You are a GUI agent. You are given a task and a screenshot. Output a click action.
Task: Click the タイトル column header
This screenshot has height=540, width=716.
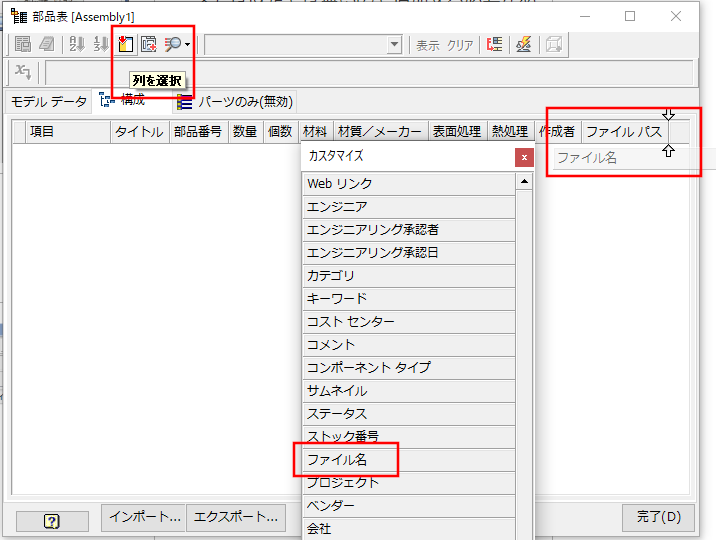click(x=140, y=132)
